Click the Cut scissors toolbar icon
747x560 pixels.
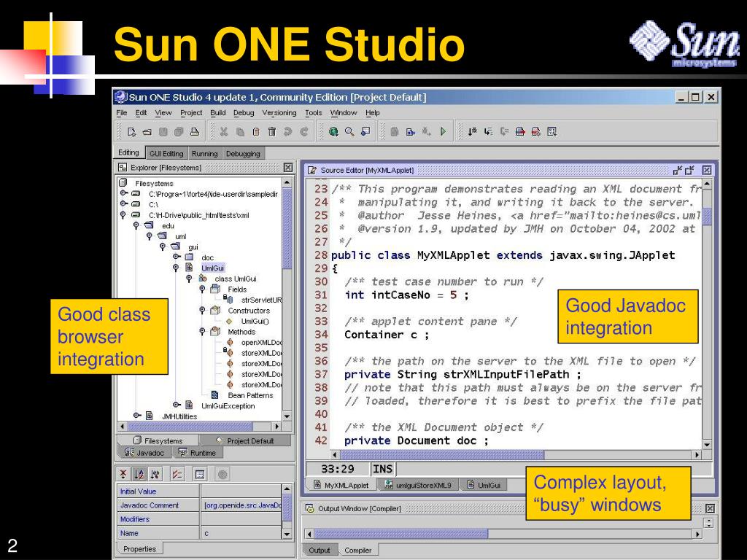223,132
